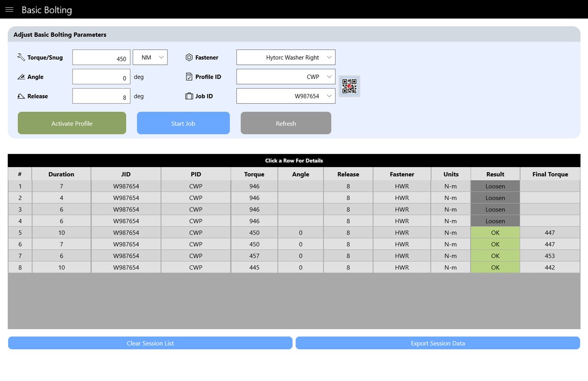Open the torque units dropdown showing NM

pyautogui.click(x=150, y=57)
